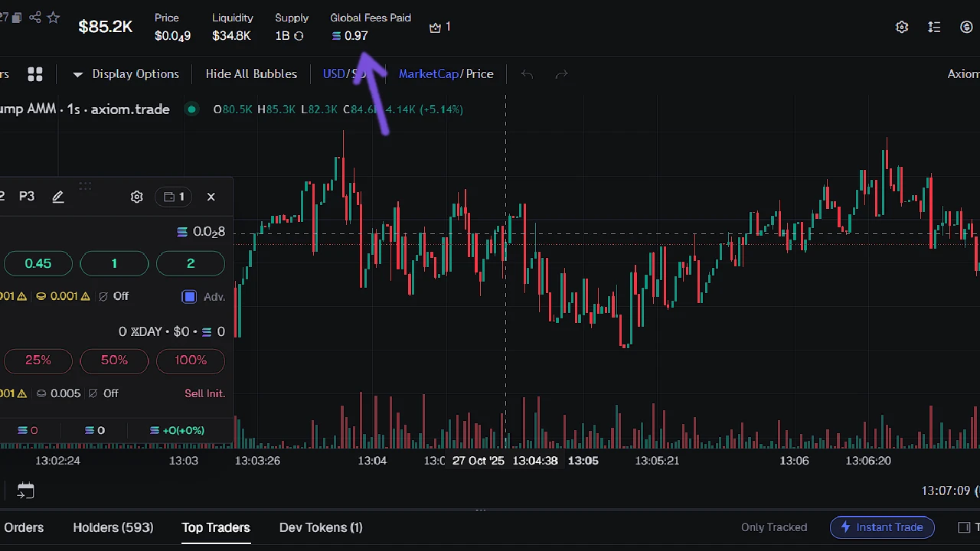Select the P3 preset in trade panel
The height and width of the screenshot is (551, 980).
(27, 197)
